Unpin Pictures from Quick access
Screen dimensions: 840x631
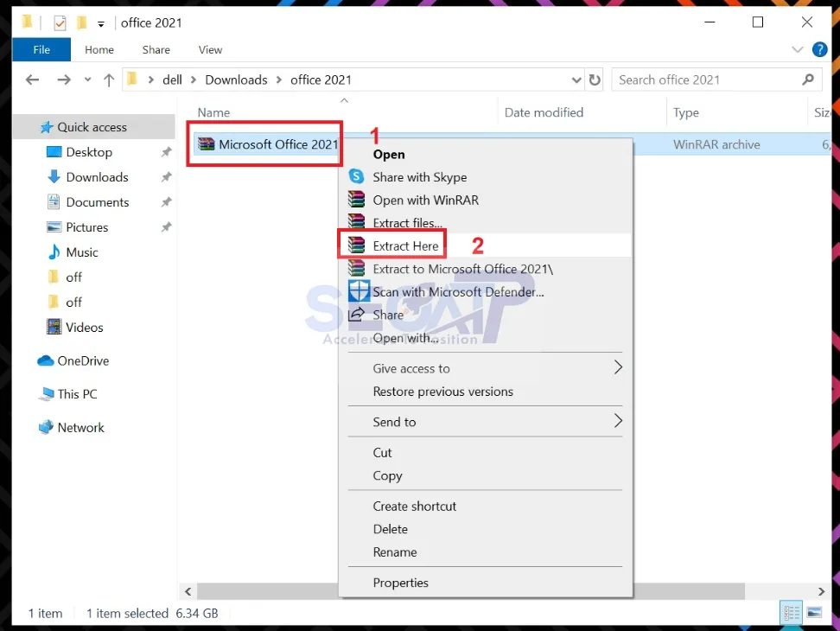point(169,227)
